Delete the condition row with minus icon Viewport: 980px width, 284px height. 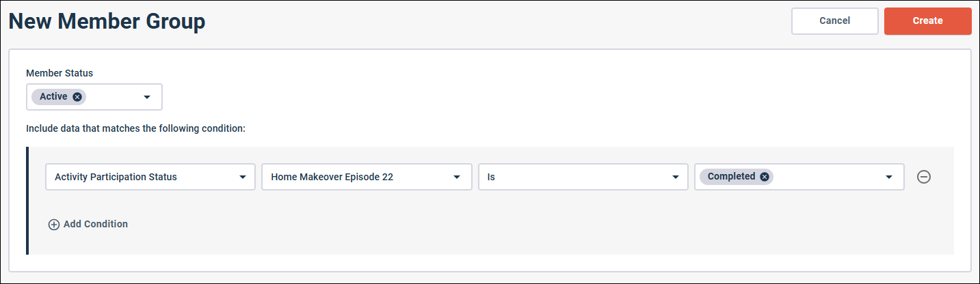(923, 177)
